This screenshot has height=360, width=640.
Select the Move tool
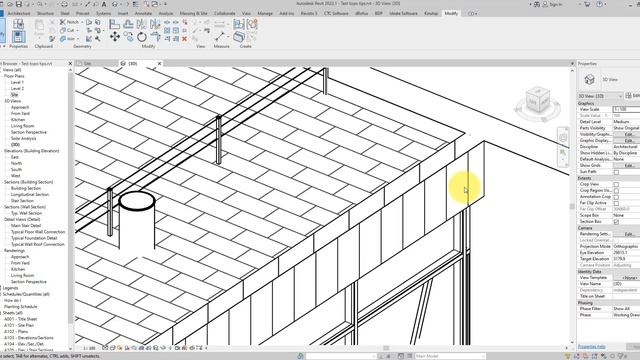(115, 37)
